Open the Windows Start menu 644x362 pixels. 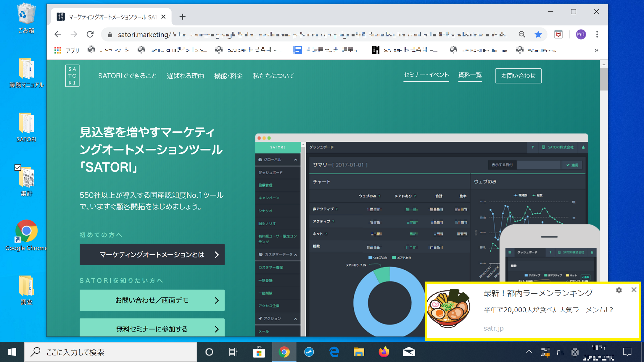12,352
